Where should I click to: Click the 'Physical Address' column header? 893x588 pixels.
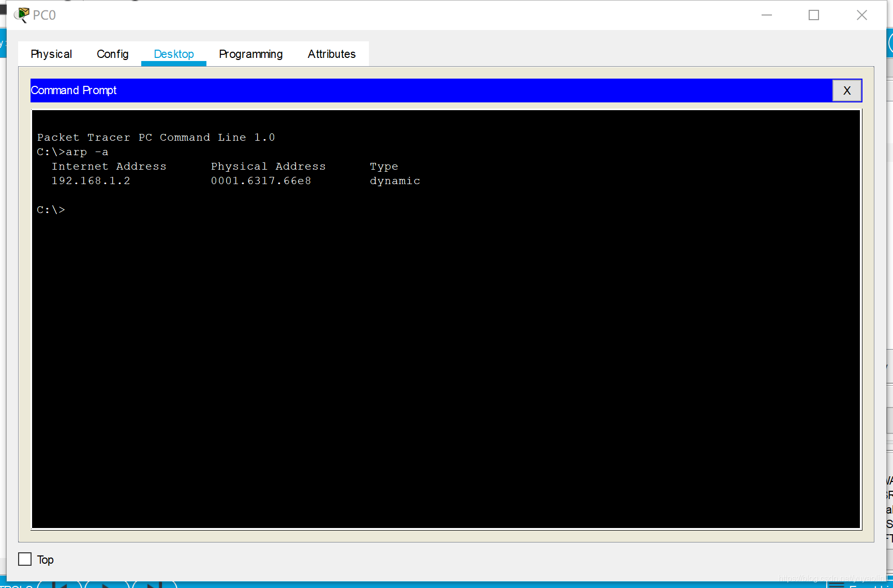[269, 166]
